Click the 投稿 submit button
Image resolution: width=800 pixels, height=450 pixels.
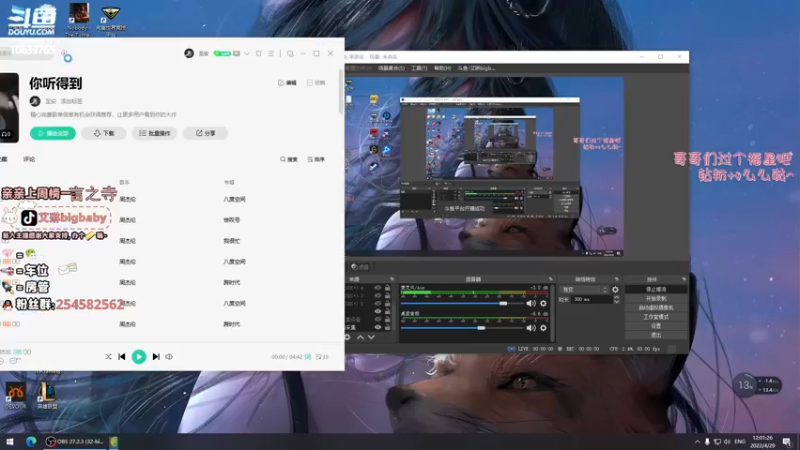[x=316, y=83]
